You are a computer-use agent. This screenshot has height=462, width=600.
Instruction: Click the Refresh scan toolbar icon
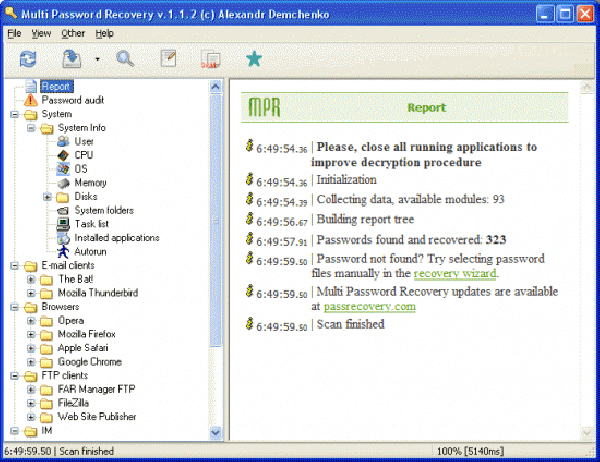(27, 59)
